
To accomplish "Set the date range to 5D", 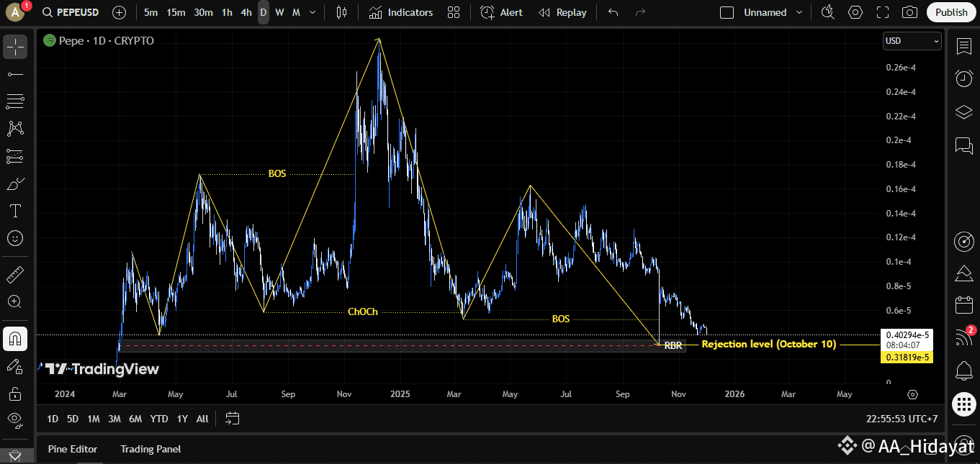I will [x=73, y=419].
